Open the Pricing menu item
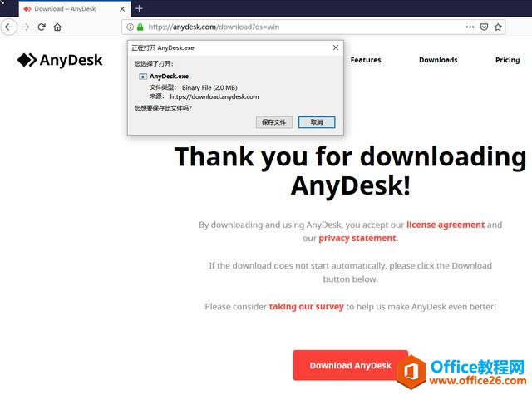The image size is (532, 395). (x=508, y=60)
